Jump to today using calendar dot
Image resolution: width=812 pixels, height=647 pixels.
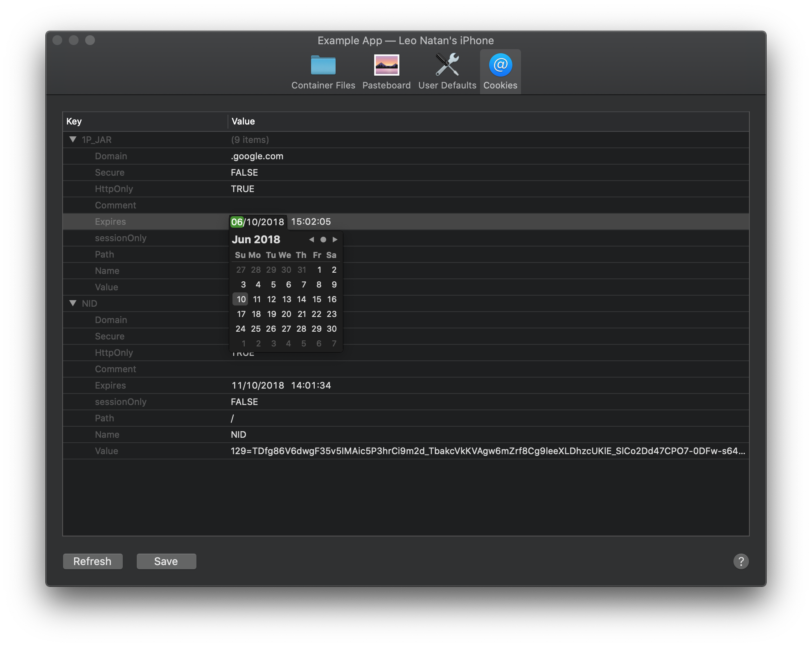point(323,240)
